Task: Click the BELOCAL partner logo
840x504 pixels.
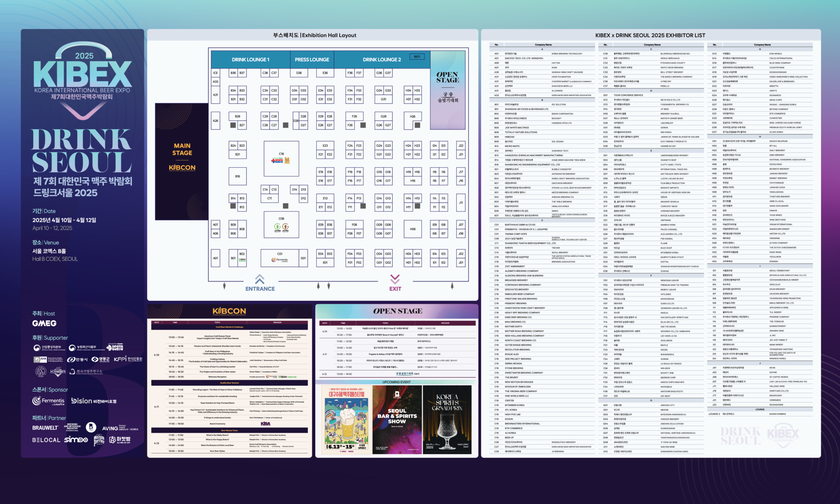Action: point(46,440)
